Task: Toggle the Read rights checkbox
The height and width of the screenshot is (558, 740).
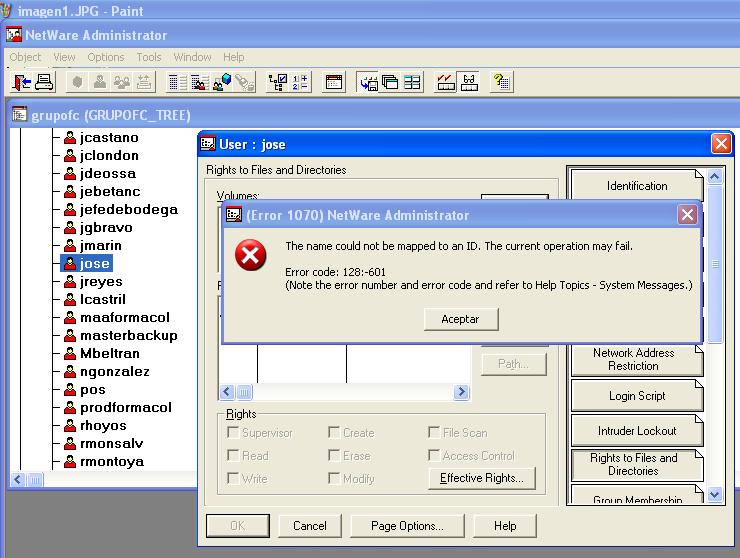Action: click(x=233, y=455)
